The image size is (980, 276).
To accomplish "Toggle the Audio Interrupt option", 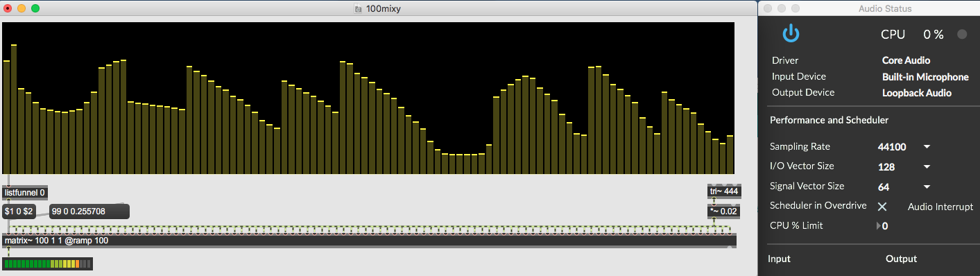I will (x=940, y=207).
